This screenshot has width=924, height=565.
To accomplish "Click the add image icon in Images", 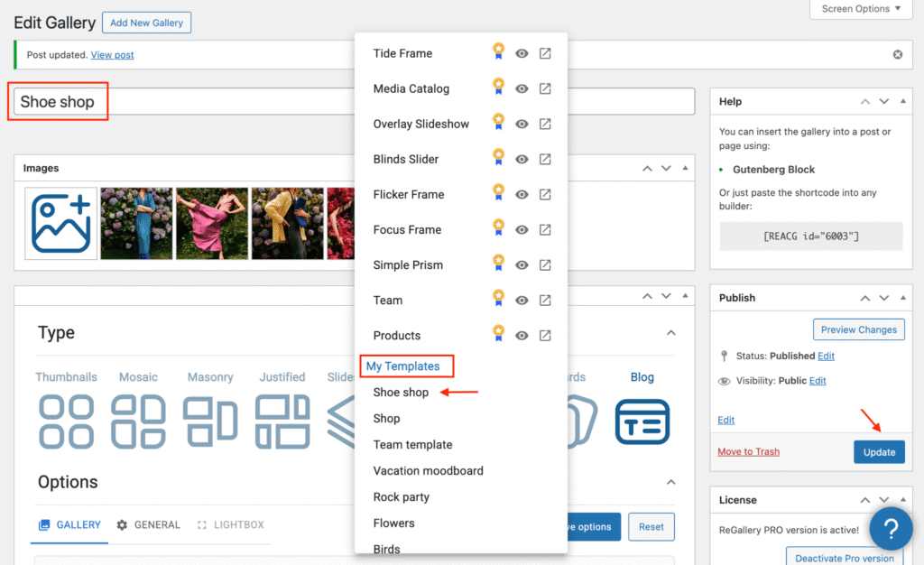I will point(60,223).
